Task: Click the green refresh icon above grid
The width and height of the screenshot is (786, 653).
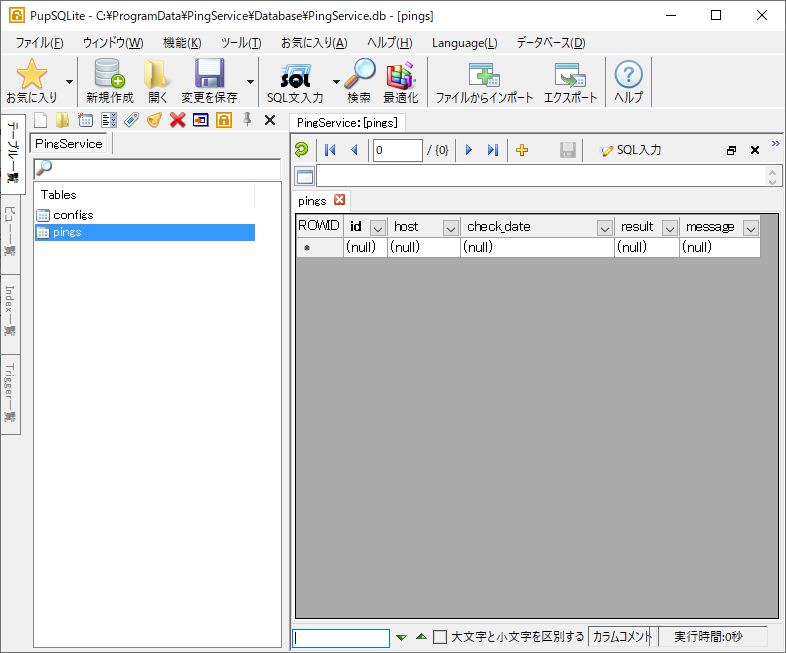Action: [x=301, y=150]
